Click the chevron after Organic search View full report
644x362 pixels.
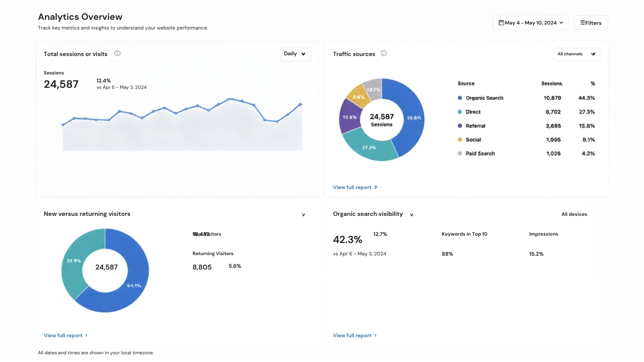coord(375,336)
